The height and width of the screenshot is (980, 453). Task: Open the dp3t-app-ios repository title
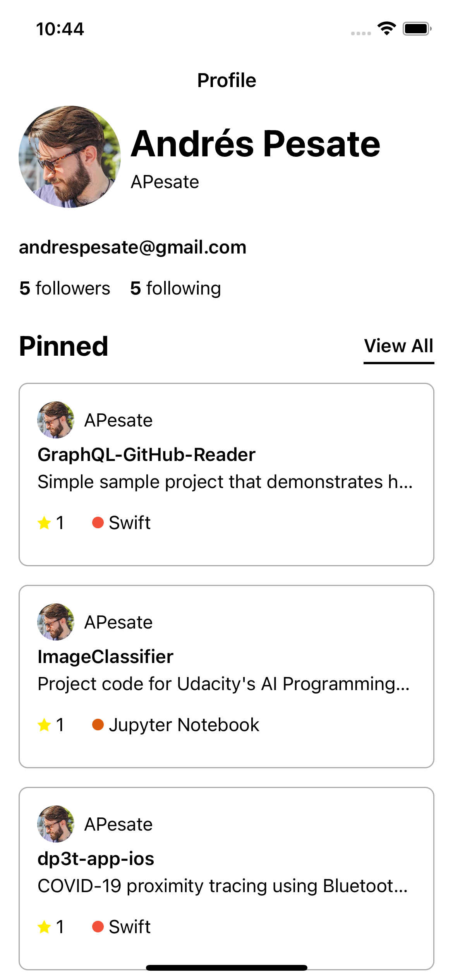click(x=96, y=859)
